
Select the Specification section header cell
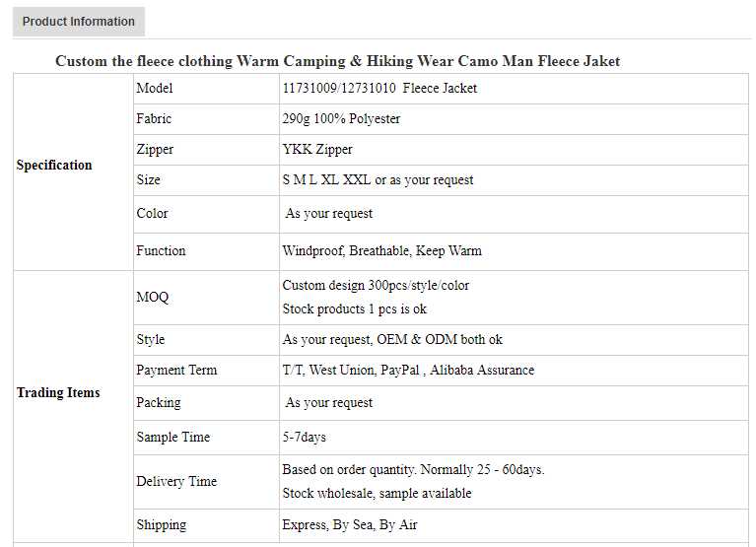click(x=54, y=166)
